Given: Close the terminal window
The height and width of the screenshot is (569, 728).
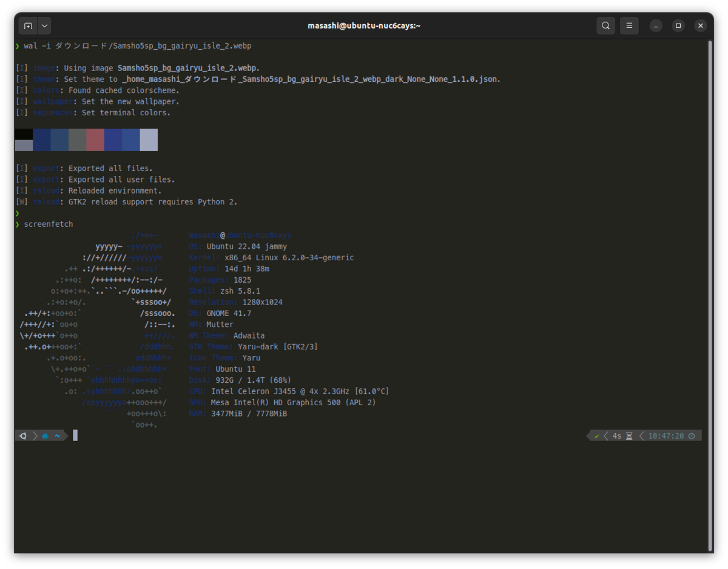Looking at the screenshot, I should [x=701, y=26].
